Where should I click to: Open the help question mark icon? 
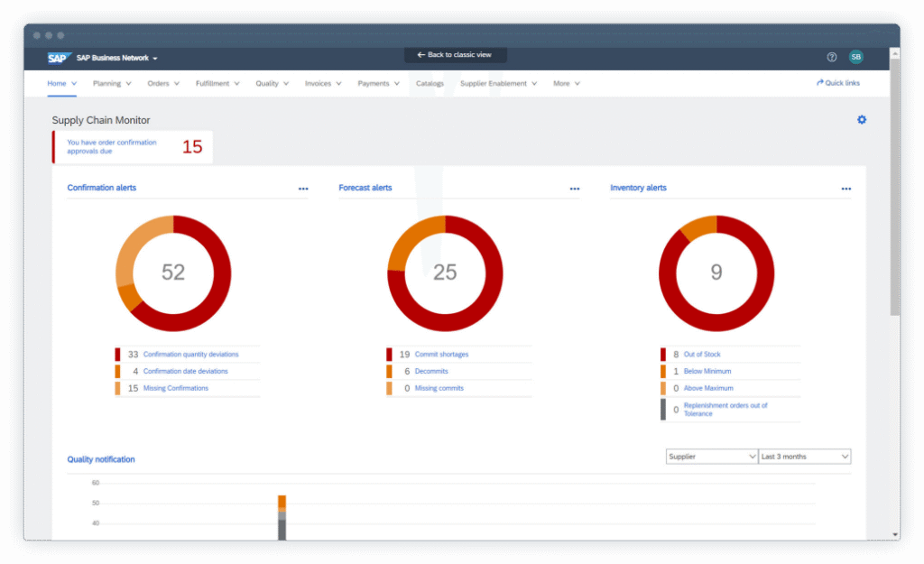click(x=832, y=57)
